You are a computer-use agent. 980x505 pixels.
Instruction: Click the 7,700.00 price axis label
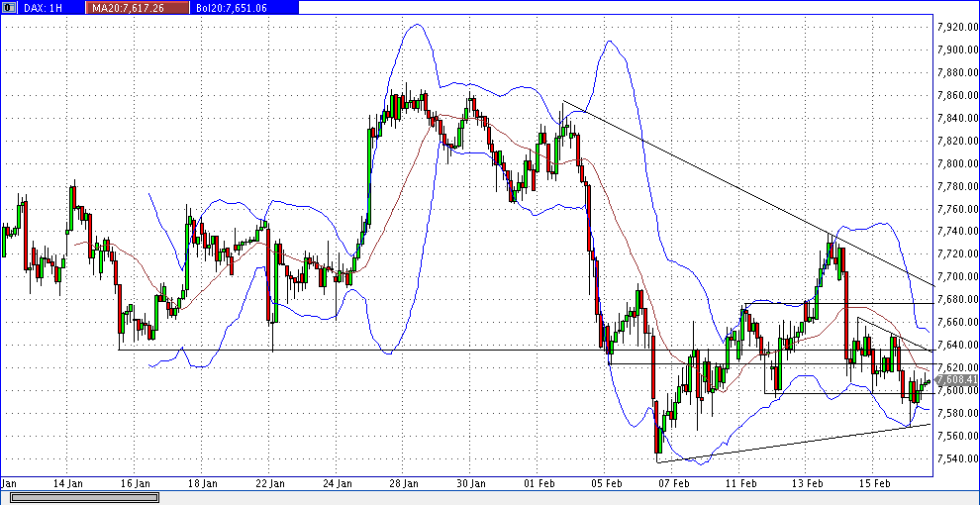coord(957,276)
